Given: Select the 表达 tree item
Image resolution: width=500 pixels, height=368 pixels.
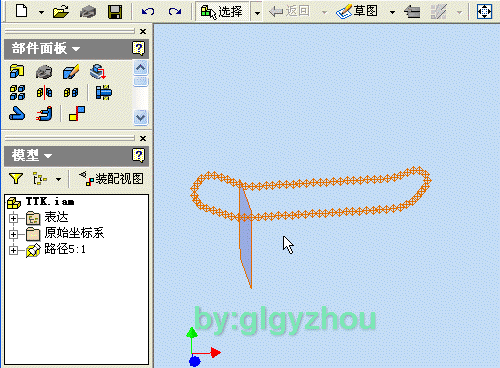Looking at the screenshot, I should (47, 218).
